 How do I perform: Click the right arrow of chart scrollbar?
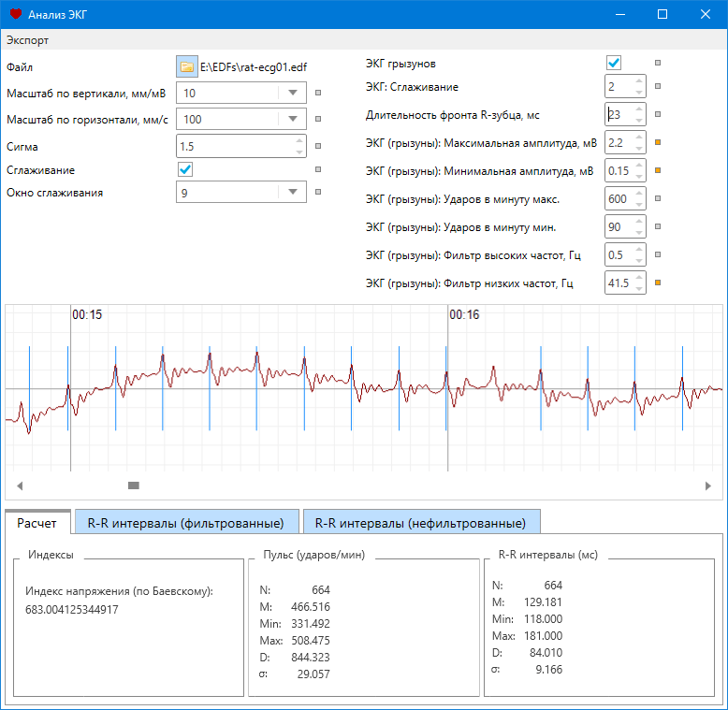click(708, 485)
